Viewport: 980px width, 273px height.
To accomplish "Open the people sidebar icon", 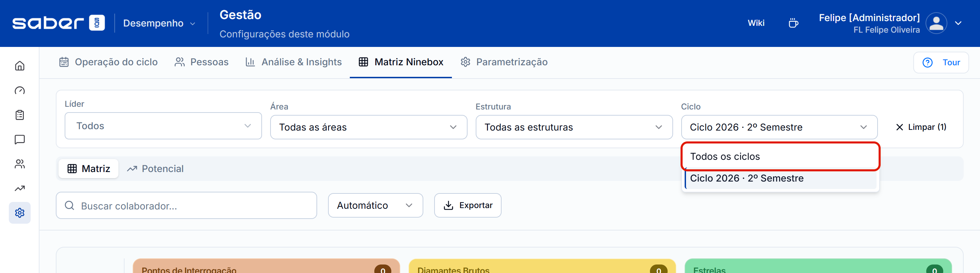I will 20,164.
